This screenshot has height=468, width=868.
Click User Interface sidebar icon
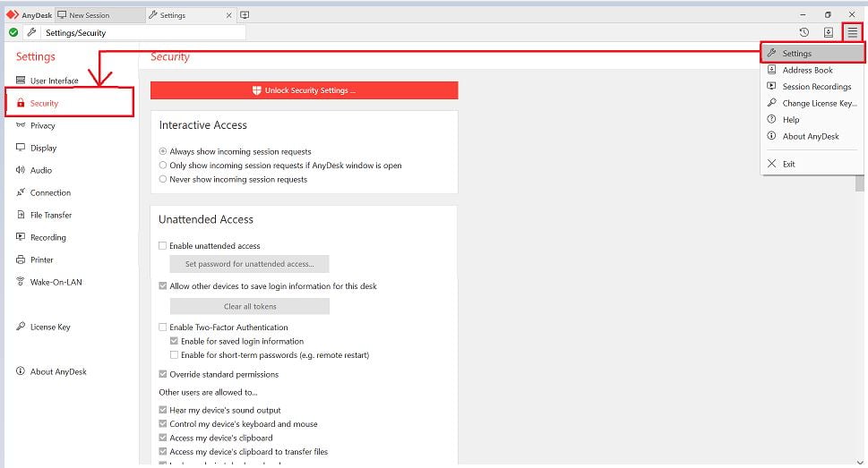point(21,81)
